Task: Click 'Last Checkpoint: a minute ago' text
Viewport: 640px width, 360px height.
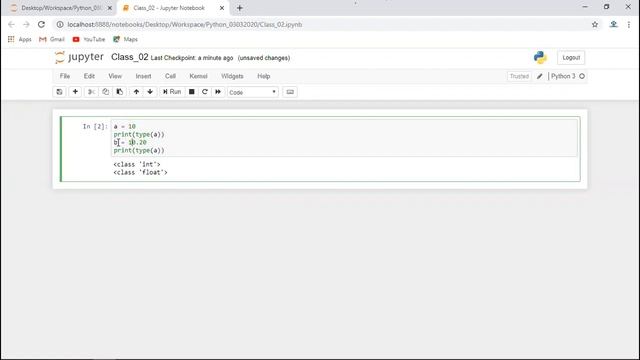Action: (192, 58)
